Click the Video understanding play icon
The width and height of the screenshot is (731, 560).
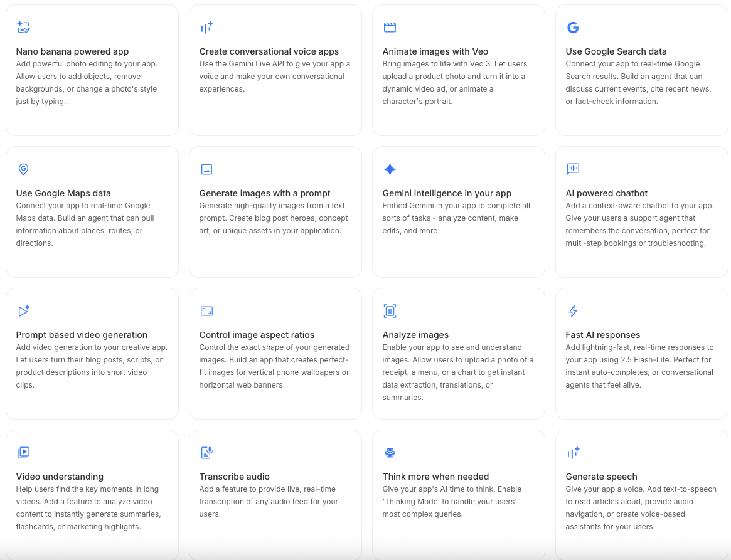tap(23, 453)
